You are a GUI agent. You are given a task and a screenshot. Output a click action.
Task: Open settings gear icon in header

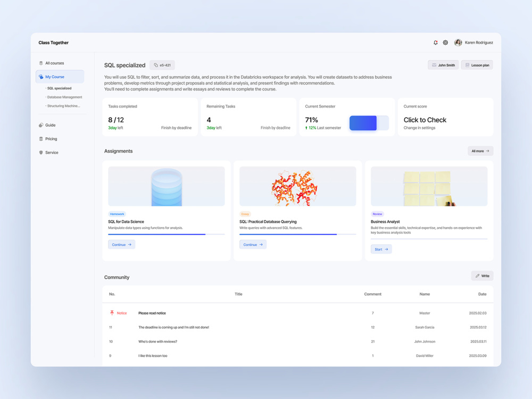click(445, 43)
